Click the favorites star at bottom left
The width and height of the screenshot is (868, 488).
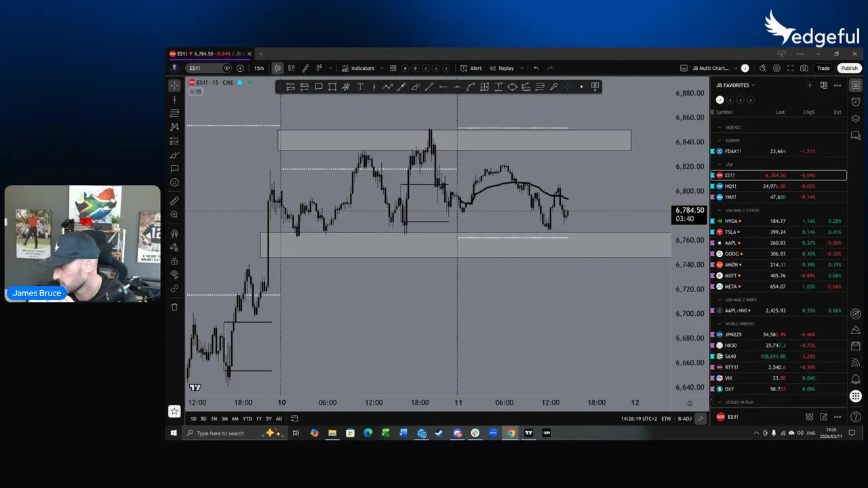(x=174, y=411)
